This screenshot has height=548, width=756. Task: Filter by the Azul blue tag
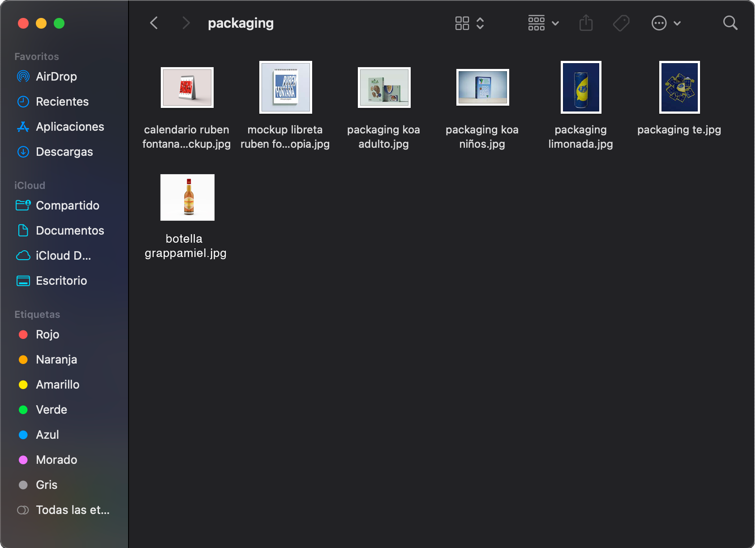click(x=47, y=435)
